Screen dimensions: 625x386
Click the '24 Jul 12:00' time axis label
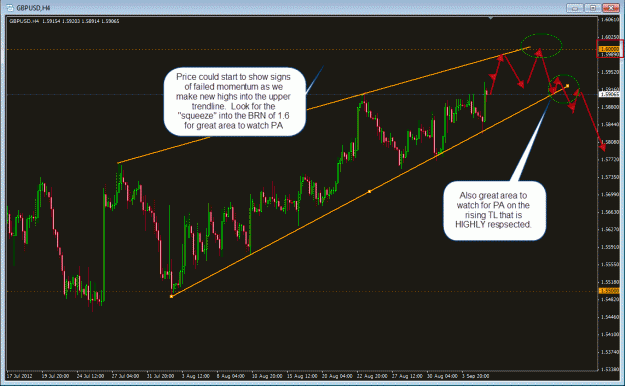[90, 376]
